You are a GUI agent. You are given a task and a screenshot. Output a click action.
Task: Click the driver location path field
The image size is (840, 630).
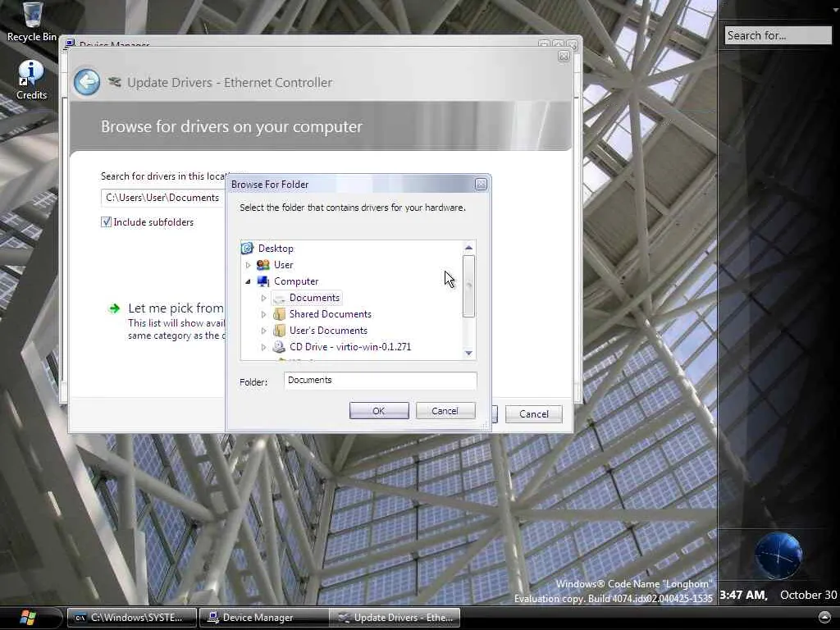pyautogui.click(x=163, y=198)
